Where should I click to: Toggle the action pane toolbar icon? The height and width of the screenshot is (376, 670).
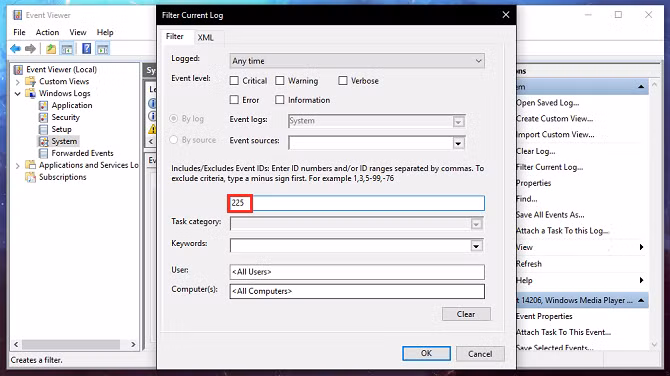[103, 49]
